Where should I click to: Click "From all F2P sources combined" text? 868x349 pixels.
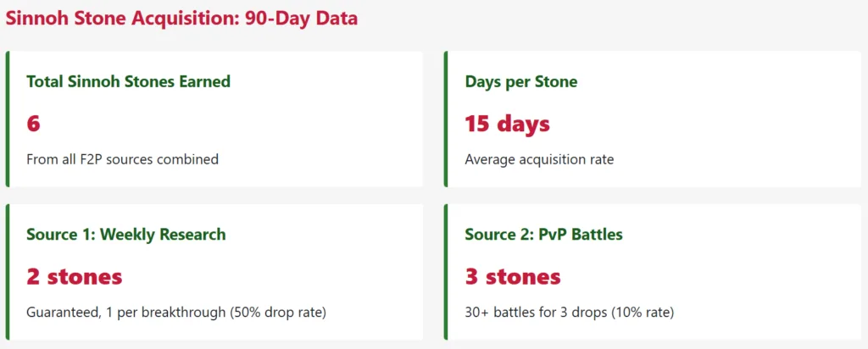[x=122, y=158]
